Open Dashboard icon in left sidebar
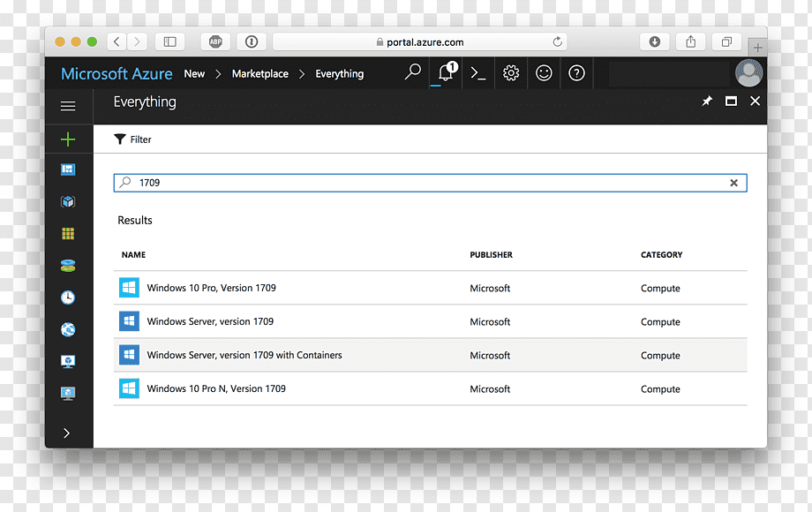 68,169
